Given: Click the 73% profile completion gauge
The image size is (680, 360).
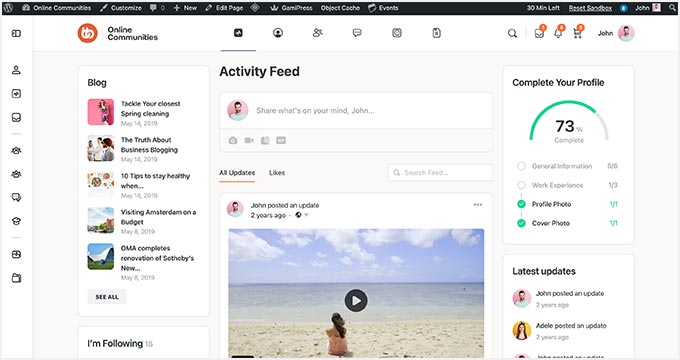Looking at the screenshot, I should coord(569,122).
